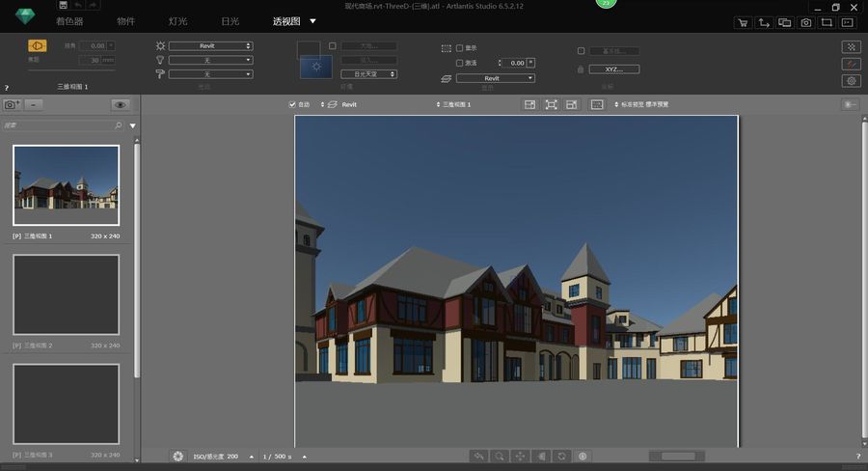Image resolution: width=868 pixels, height=471 pixels.
Task: Open the filter triangle beside search field
Action: click(x=133, y=125)
